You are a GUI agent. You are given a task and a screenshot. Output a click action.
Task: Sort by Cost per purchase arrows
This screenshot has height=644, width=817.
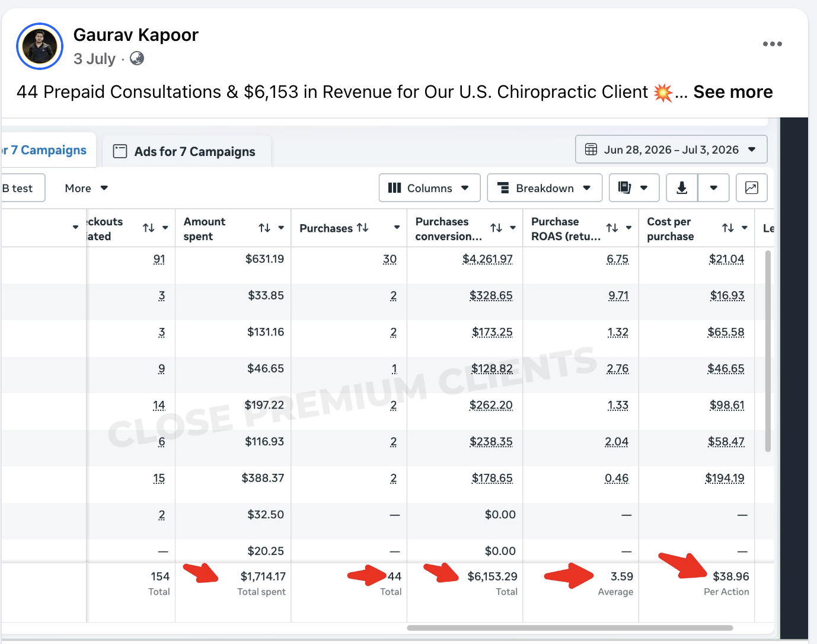[x=728, y=228]
